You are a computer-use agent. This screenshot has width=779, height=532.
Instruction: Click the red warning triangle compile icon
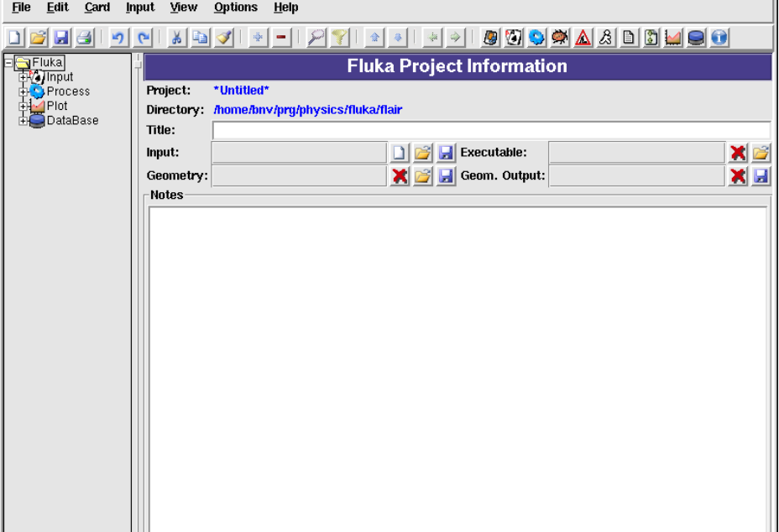pos(583,37)
